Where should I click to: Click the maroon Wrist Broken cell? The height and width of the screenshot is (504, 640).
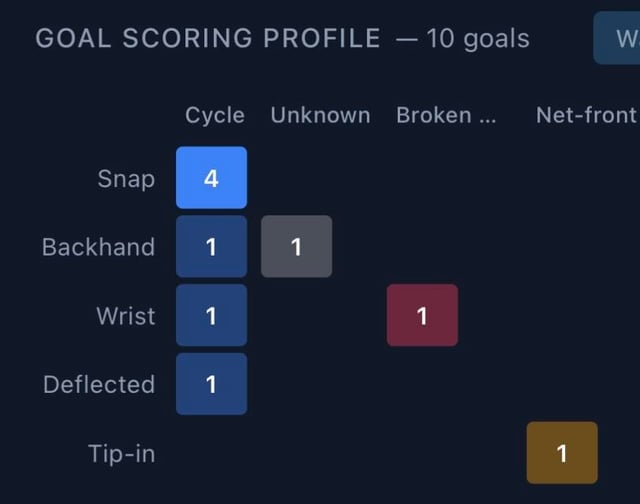[422, 315]
